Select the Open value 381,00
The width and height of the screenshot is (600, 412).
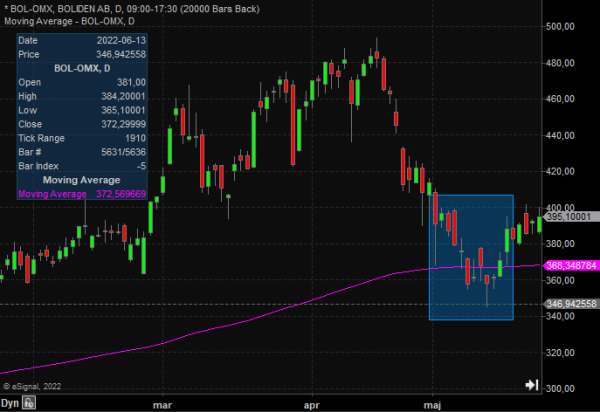131,82
